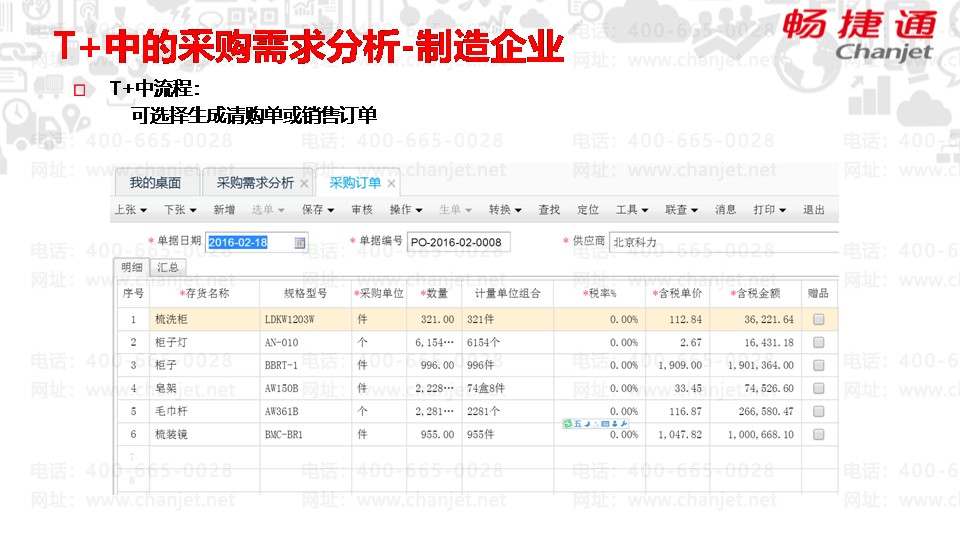
Task: Check 赠品 box for 柜子 BBRT-1 row
Action: [x=819, y=365]
